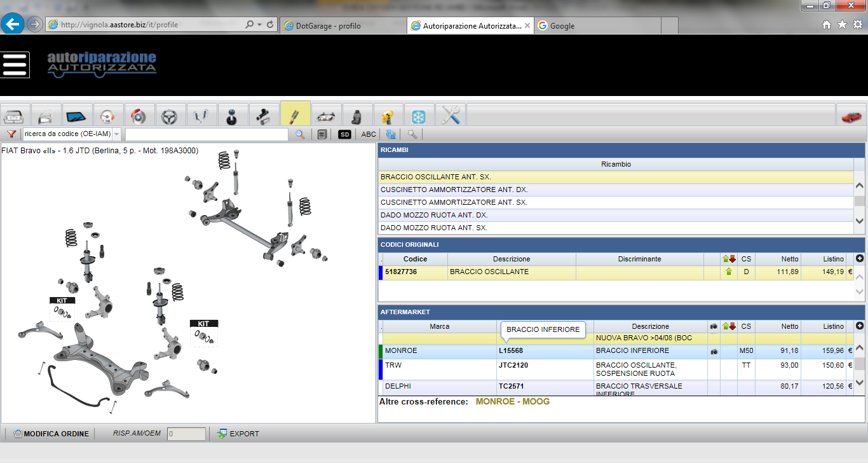The image size is (868, 463).
Task: Select the car seat interior category icon
Action: (357, 116)
